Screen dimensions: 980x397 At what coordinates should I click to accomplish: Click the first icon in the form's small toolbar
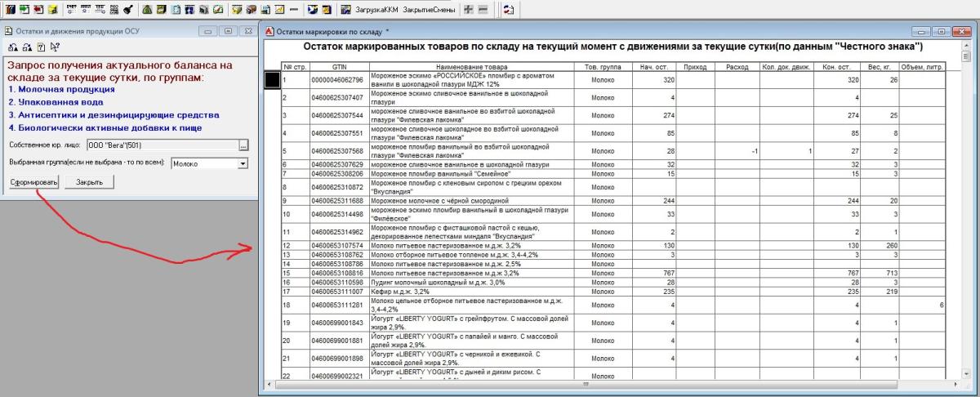click(x=13, y=47)
